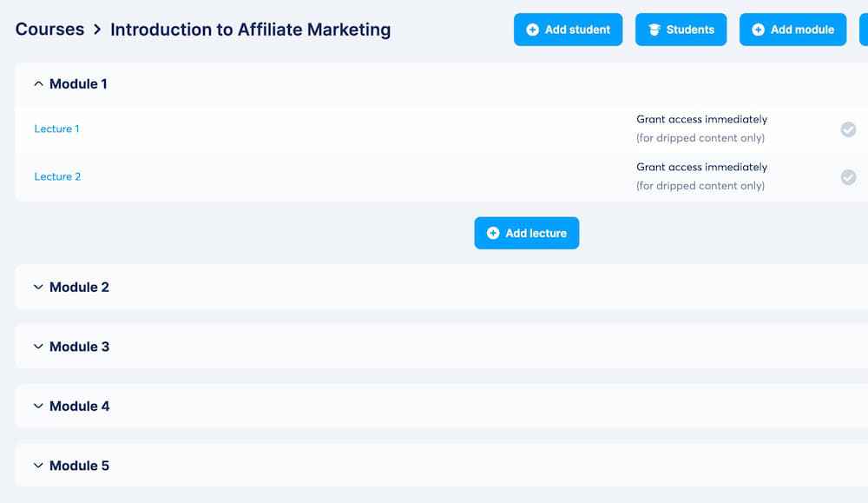Click the plus icon in Add module
Viewport: 868px width, 503px height.
click(759, 30)
